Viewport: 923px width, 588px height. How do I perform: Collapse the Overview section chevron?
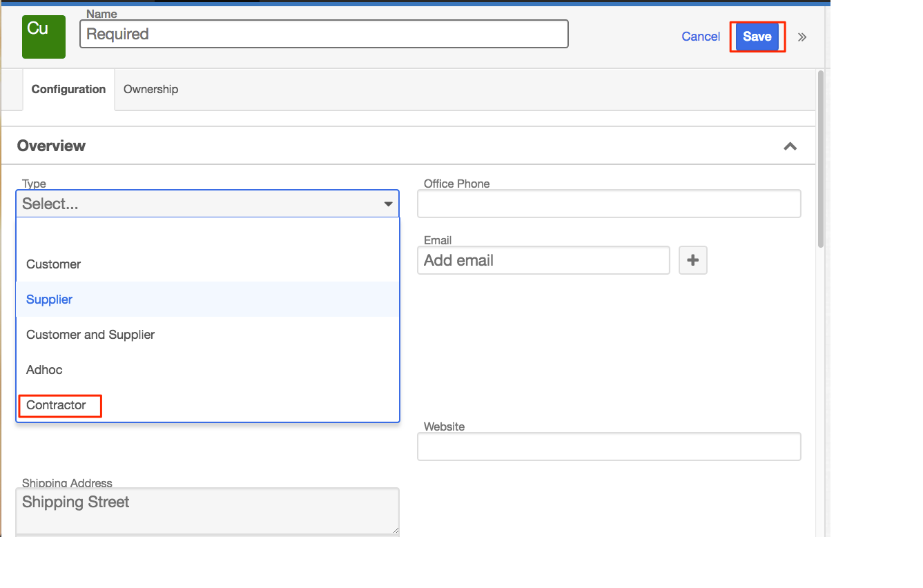pyautogui.click(x=790, y=146)
